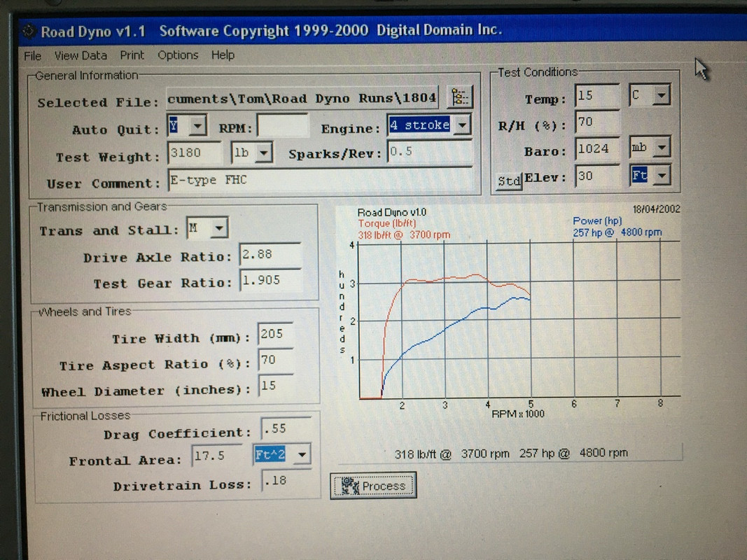
Task: Click the Test Gear Ratio field 1.905
Action: 271,281
